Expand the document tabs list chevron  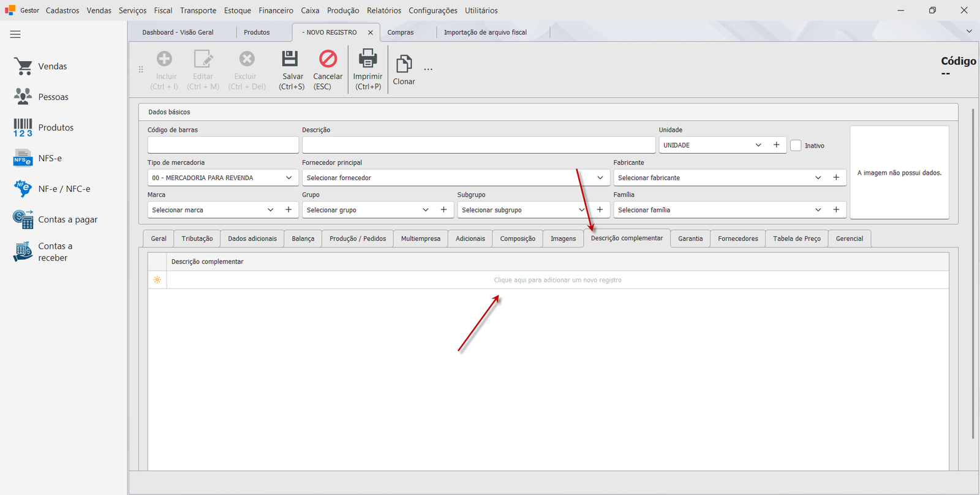[x=969, y=31]
